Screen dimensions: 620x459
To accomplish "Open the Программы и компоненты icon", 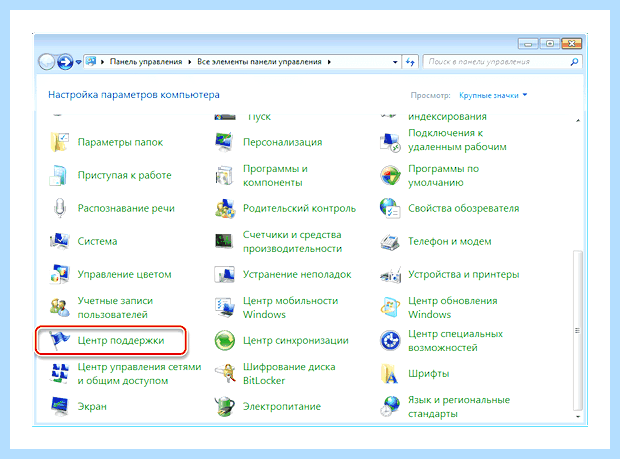I will pyautogui.click(x=224, y=175).
